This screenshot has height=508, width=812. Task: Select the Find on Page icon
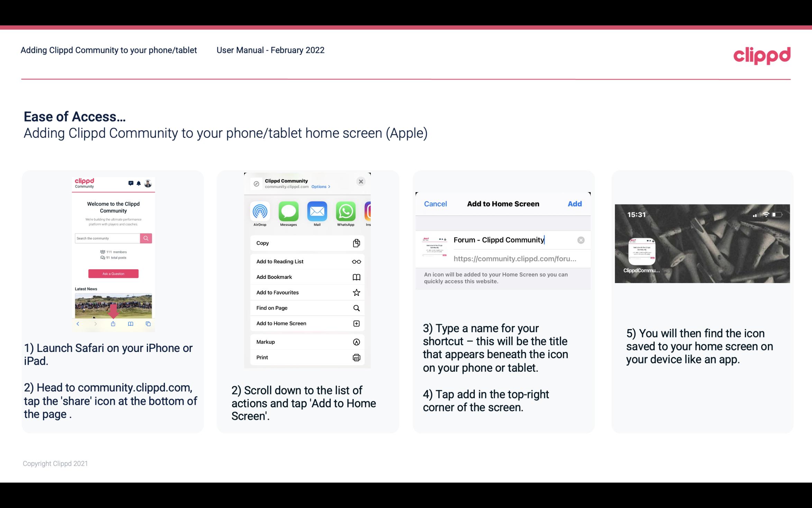[x=357, y=307]
